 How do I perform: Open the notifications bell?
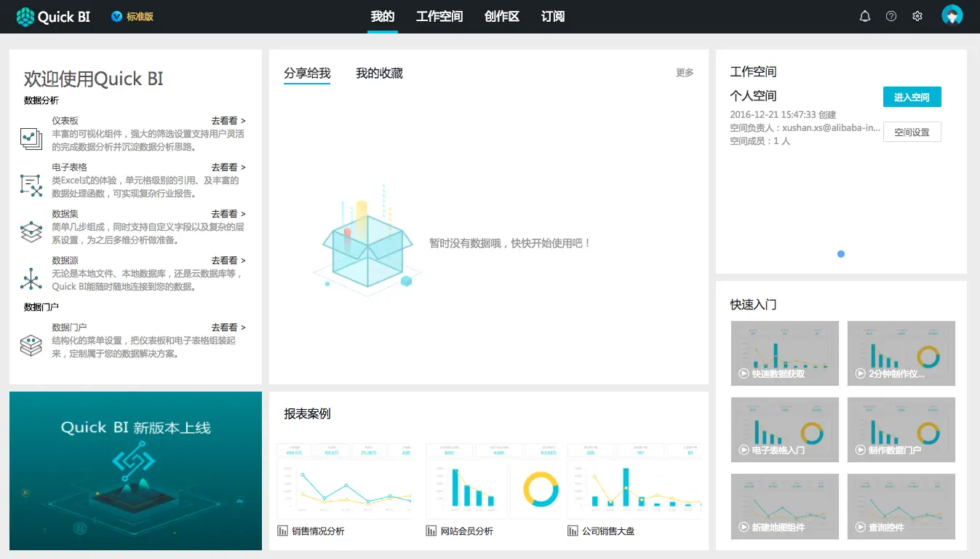click(x=865, y=16)
